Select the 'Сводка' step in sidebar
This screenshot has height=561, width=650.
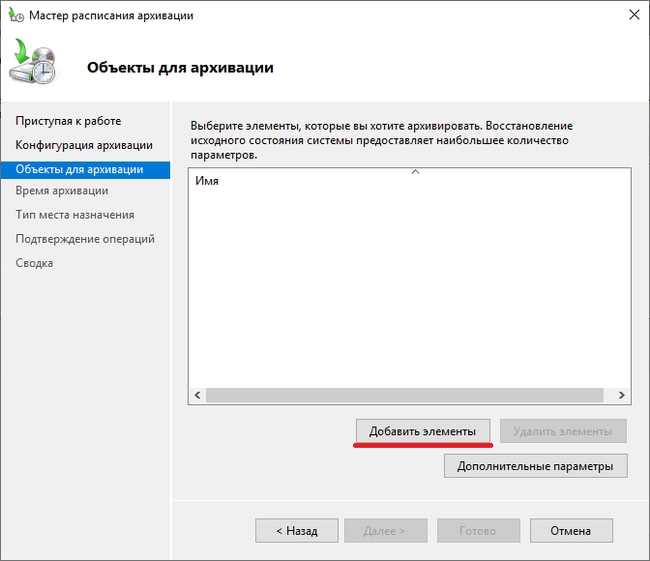34,263
